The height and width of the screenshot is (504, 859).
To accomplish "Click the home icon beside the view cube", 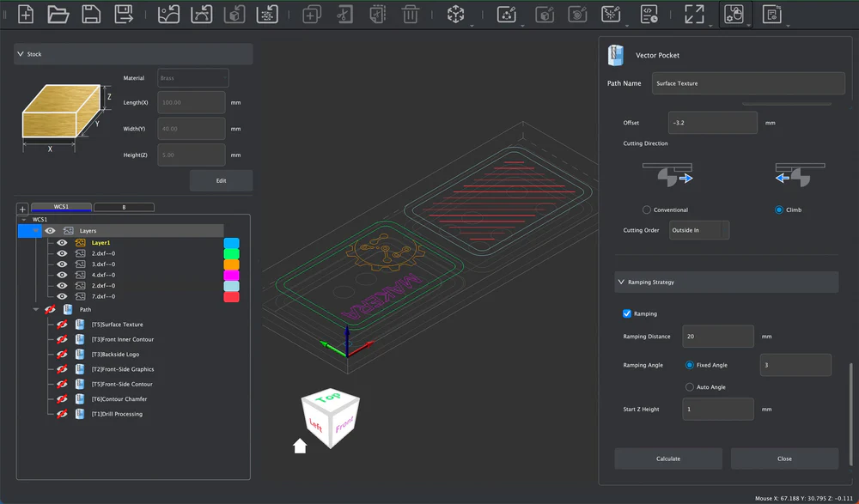I will (x=300, y=446).
